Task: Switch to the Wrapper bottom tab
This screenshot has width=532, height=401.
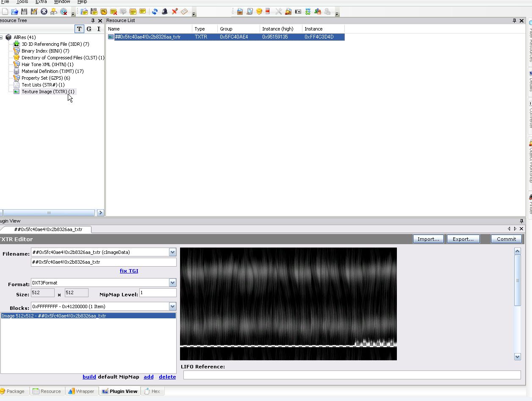Action: [x=82, y=391]
